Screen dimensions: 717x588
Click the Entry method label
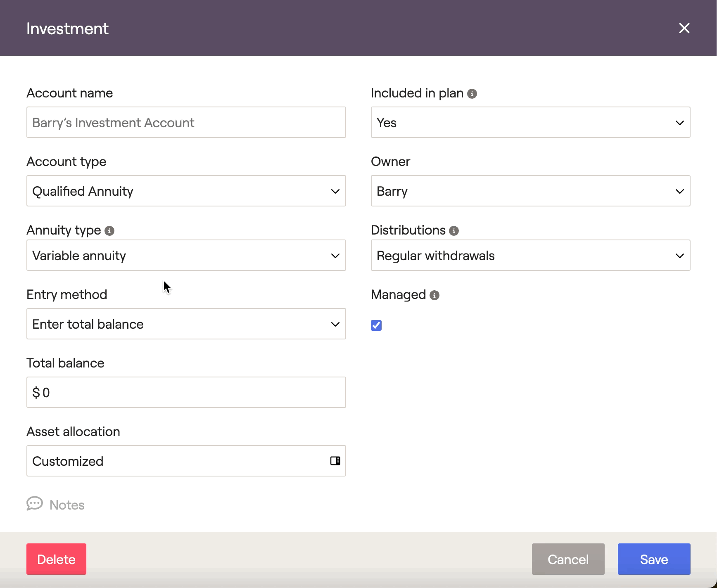67,294
